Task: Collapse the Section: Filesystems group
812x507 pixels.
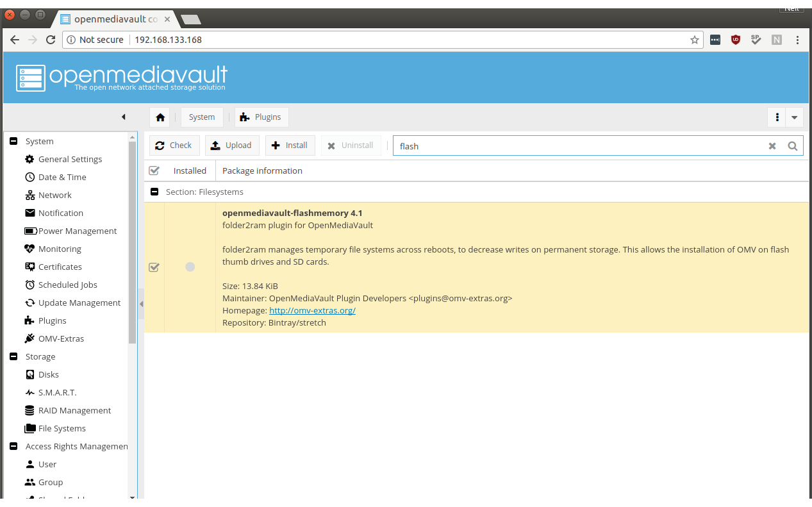Action: pos(154,192)
